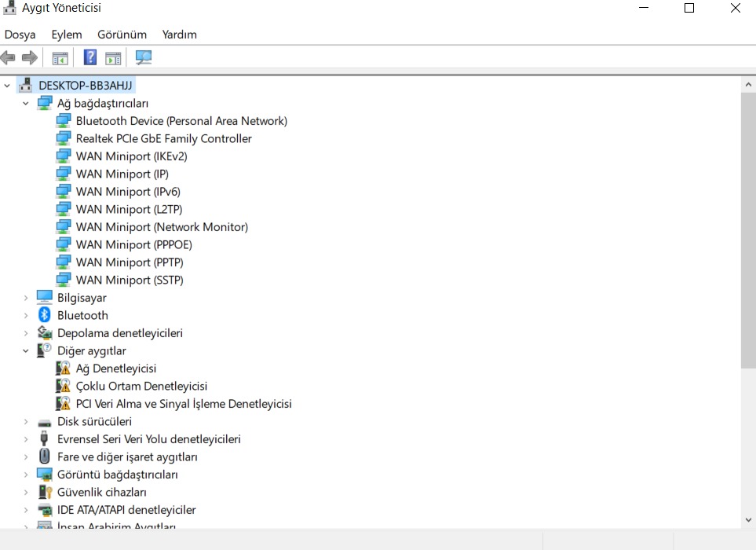The height and width of the screenshot is (550, 756).
Task: Open the Help question-mark toolbar icon
Action: tap(90, 57)
